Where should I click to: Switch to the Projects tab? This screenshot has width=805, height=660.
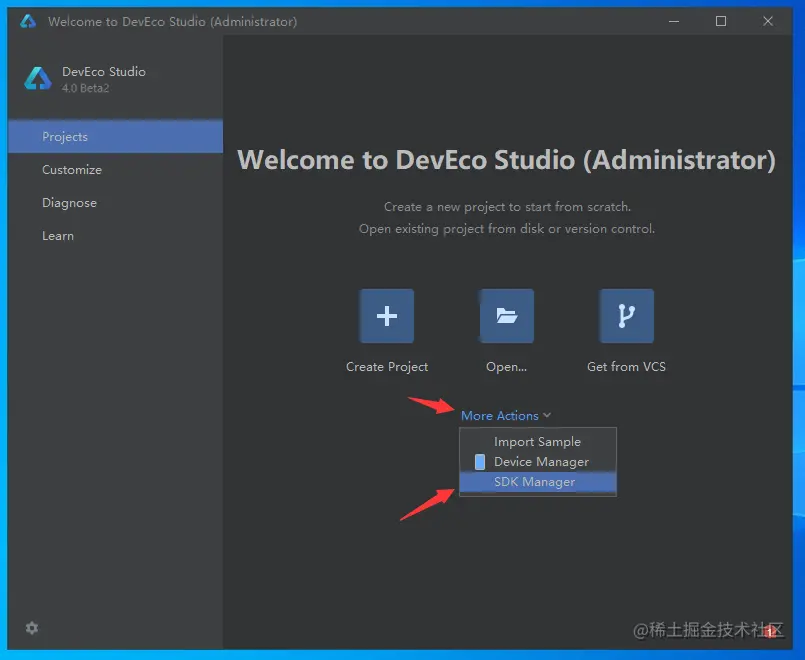click(116, 137)
